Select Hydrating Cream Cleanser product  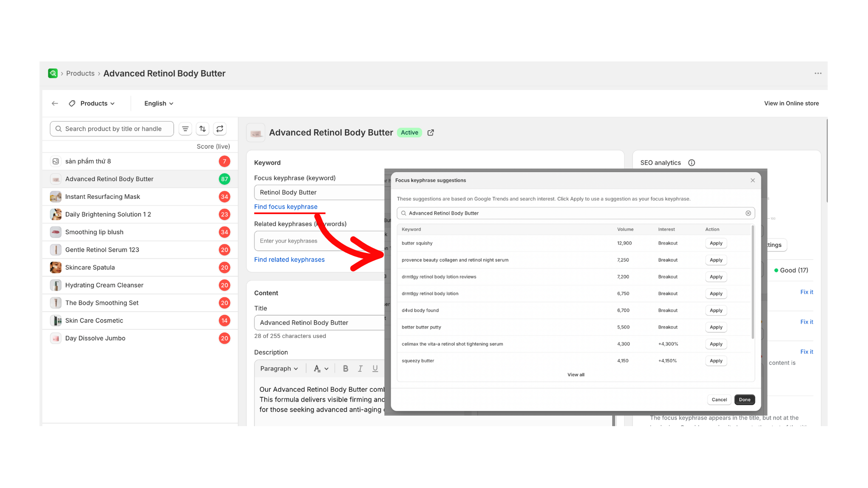click(140, 285)
